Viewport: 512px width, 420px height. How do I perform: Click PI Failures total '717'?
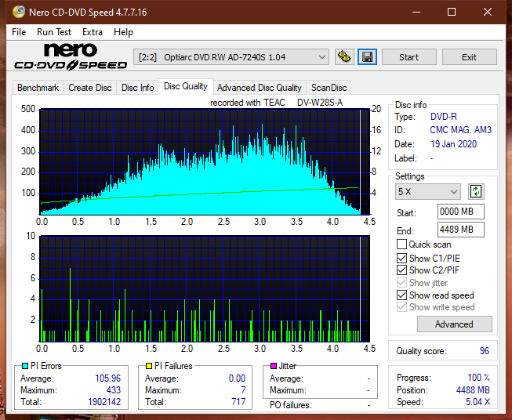238,402
